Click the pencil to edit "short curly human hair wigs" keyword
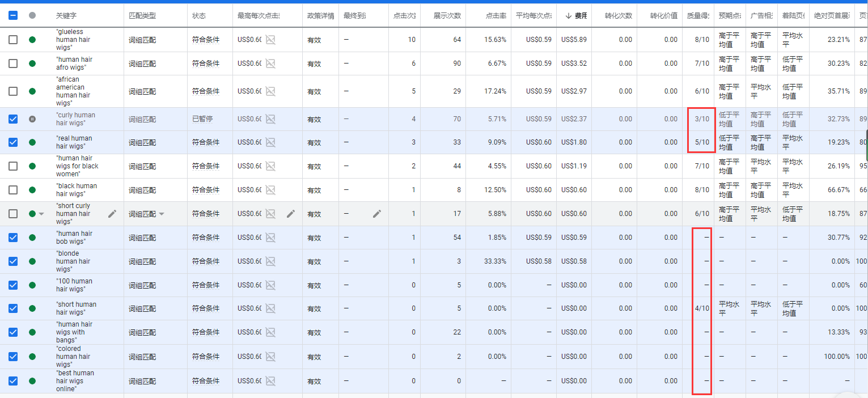868x398 pixels. 112,214
